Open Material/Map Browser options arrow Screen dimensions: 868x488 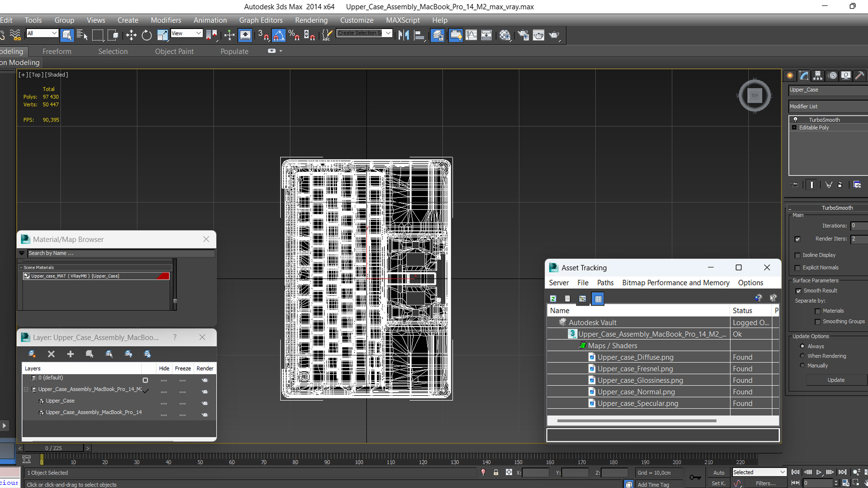point(22,253)
